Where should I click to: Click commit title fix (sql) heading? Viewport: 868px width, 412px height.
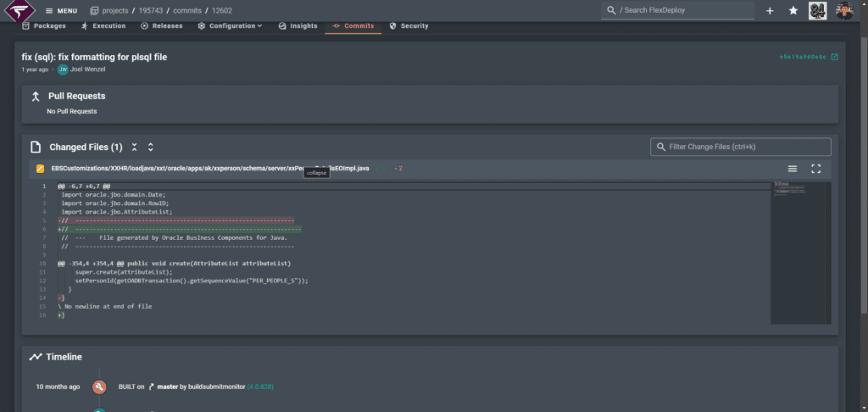[x=94, y=57]
